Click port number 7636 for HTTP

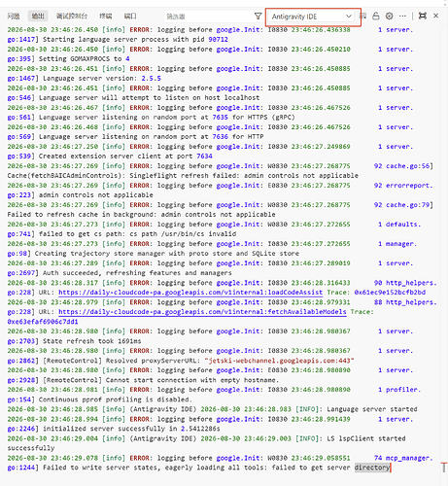pos(221,136)
